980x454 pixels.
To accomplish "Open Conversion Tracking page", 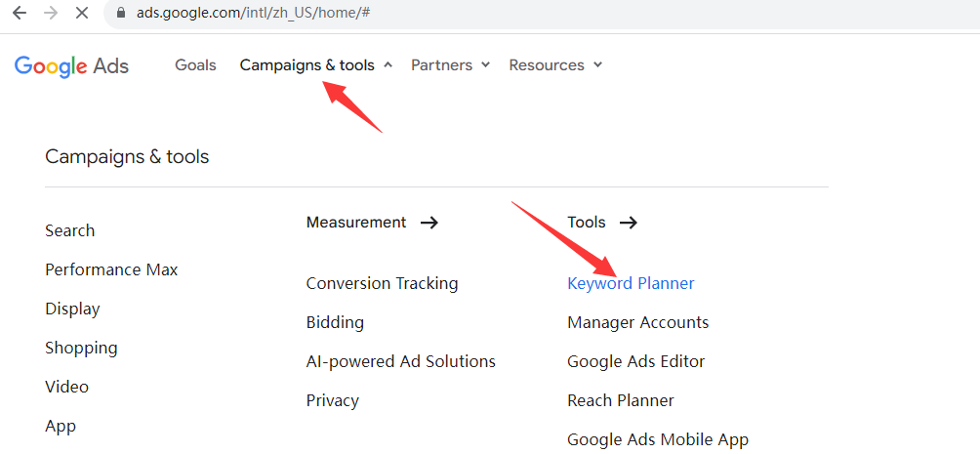I will coord(382,283).
